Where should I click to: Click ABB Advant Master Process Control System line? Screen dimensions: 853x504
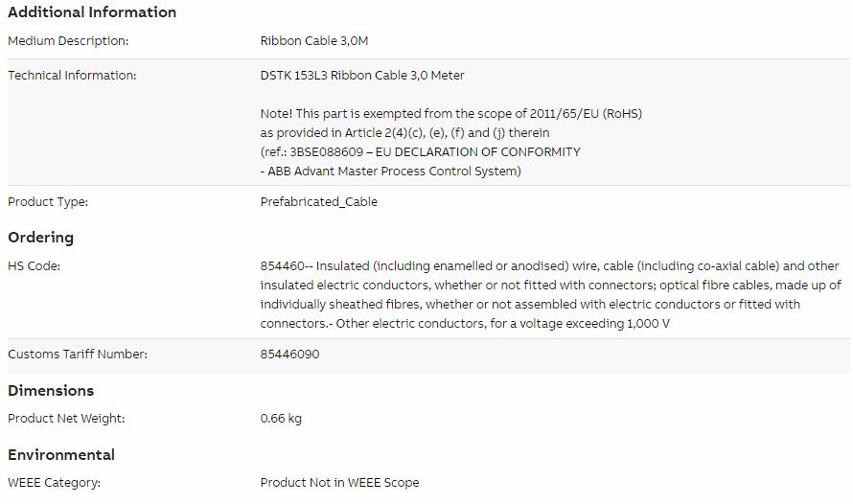(391, 171)
